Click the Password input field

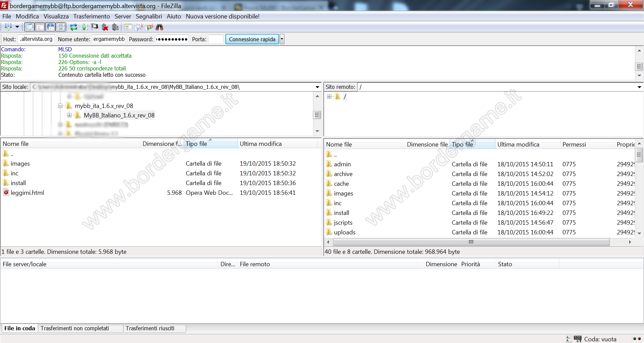[172, 39]
